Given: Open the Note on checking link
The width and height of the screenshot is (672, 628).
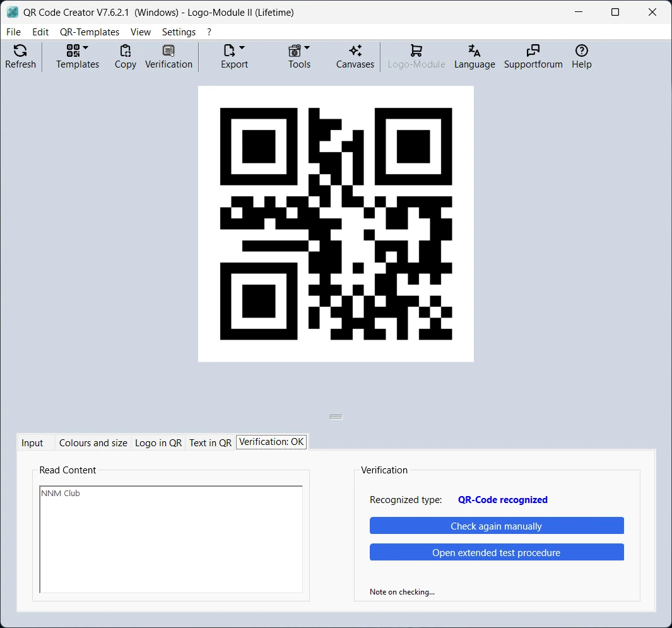Looking at the screenshot, I should pyautogui.click(x=402, y=592).
